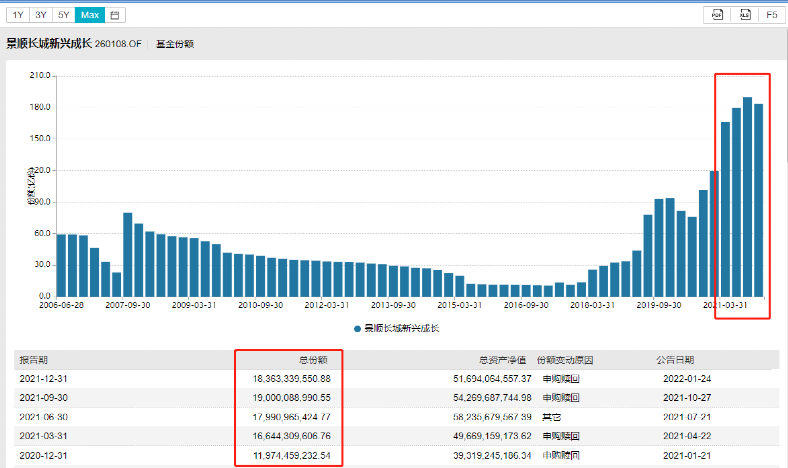Open the calendar date range picker
Screen dimensions: 788x468
pos(116,15)
